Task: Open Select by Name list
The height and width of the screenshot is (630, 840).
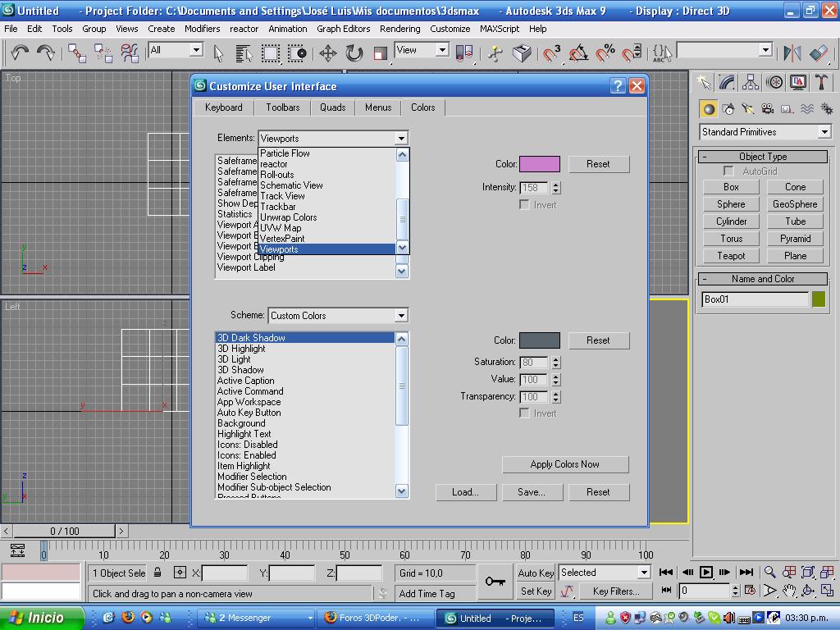Action: (244, 53)
